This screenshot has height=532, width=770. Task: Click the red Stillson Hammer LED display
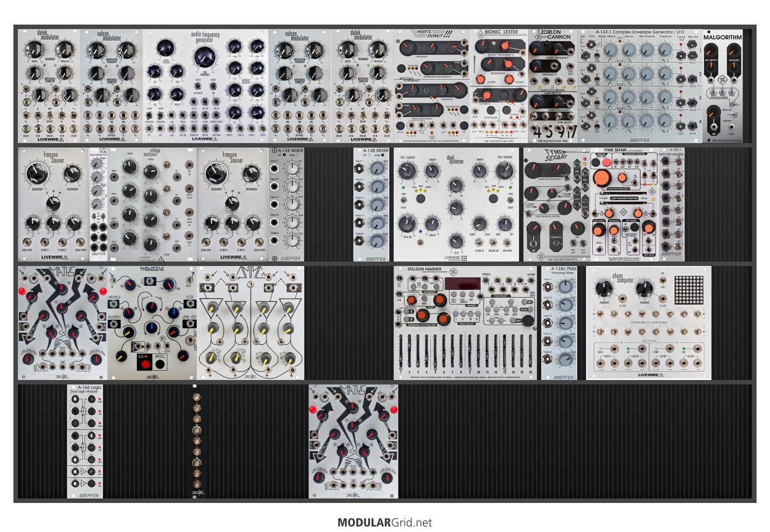(x=463, y=283)
